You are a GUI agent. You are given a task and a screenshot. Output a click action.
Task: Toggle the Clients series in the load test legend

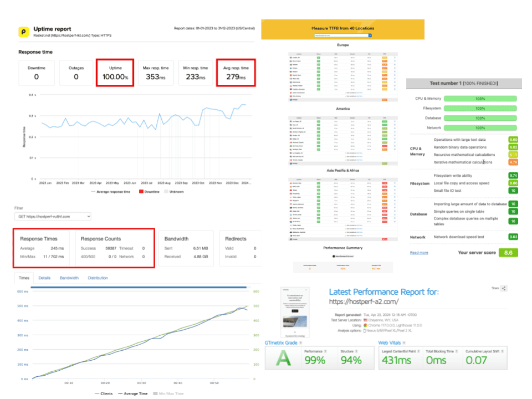[x=104, y=393]
